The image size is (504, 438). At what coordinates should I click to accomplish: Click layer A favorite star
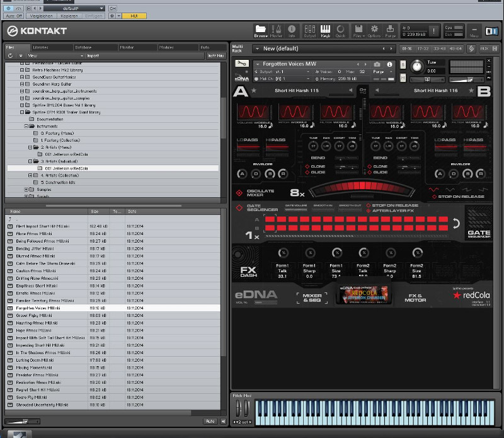pos(254,90)
